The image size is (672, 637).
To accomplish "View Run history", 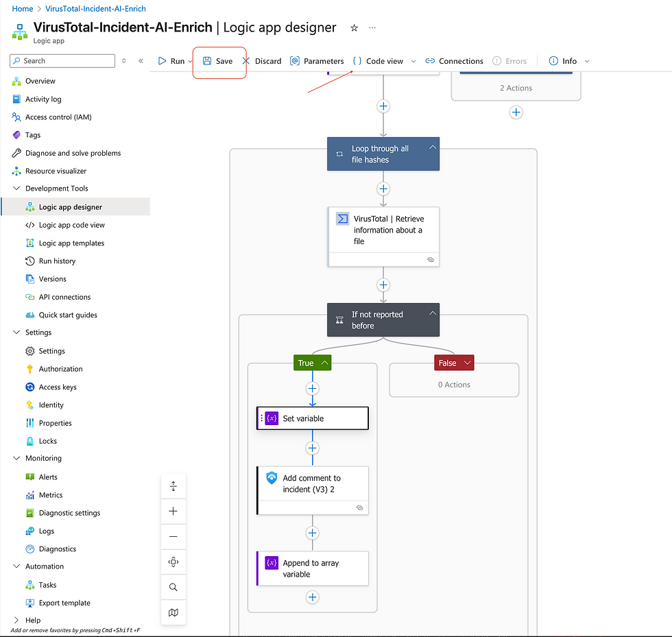I will 57,261.
